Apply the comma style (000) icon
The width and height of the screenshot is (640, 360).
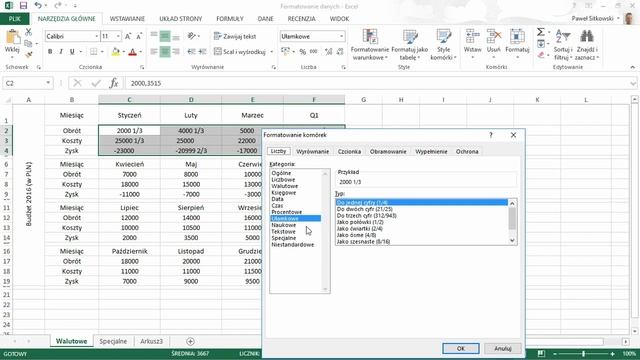click(313, 52)
